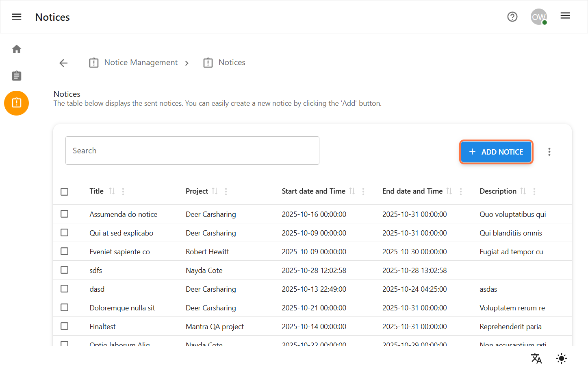Image resolution: width=588 pixels, height=371 pixels.
Task: Open table options next to Add Notice
Action: [x=549, y=152]
